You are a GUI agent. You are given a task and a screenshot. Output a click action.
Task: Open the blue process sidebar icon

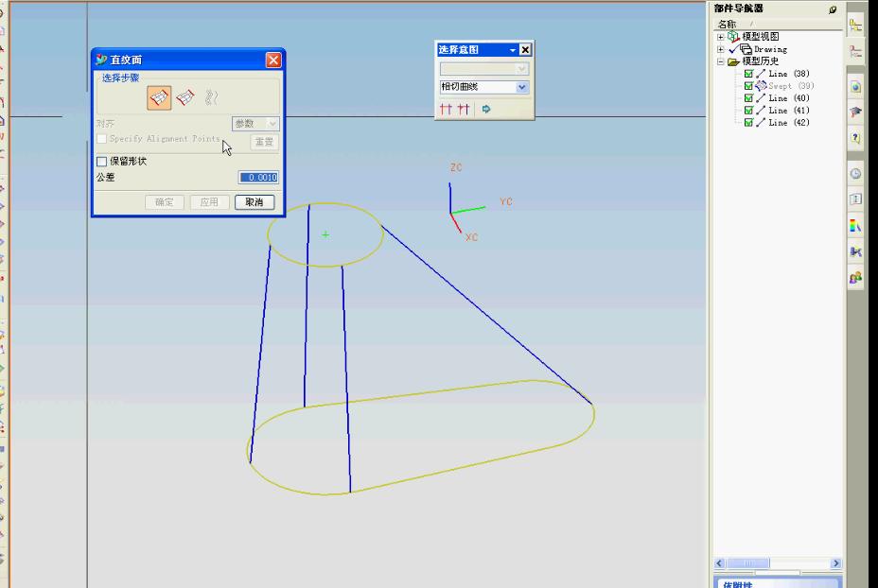[855, 251]
